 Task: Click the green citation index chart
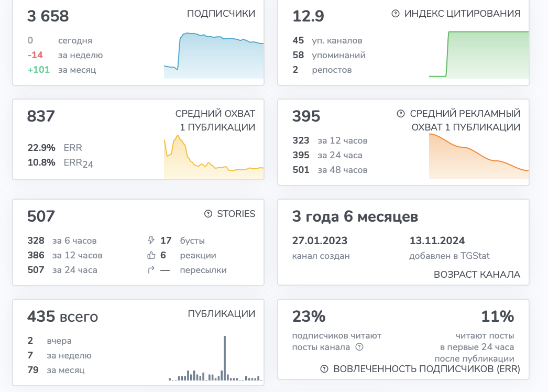click(x=479, y=54)
